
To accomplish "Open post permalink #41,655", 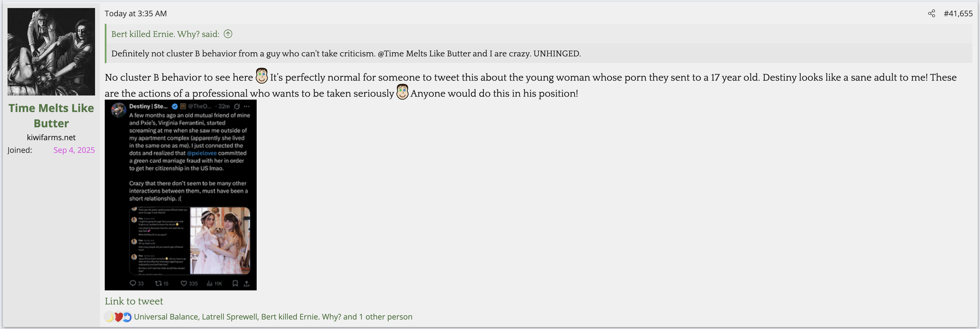I will point(958,14).
